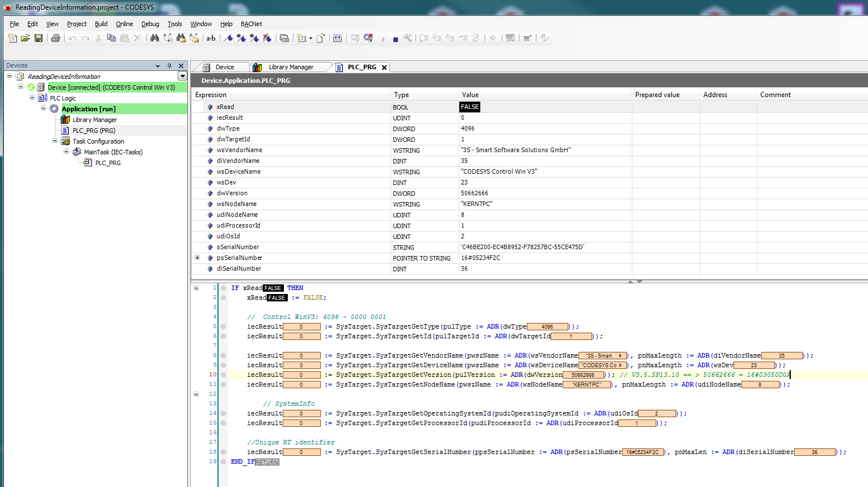Click the New project toolbar icon
The height and width of the screenshot is (487, 868).
click(12, 38)
